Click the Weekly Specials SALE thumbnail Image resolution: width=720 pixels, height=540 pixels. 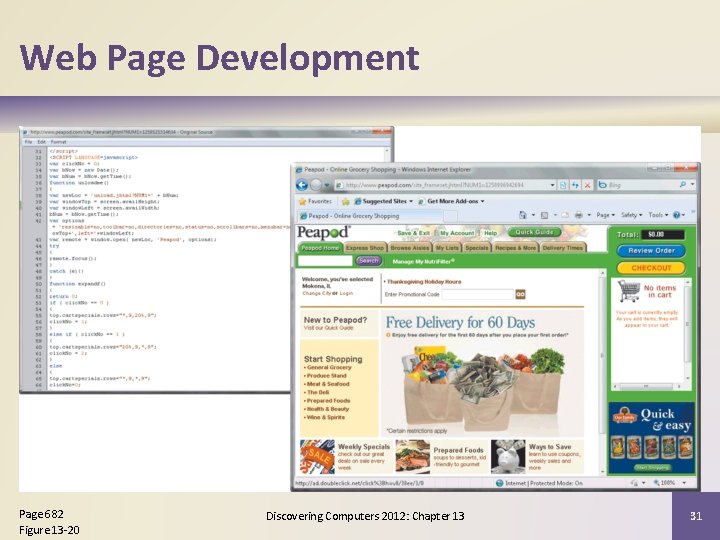(317, 457)
